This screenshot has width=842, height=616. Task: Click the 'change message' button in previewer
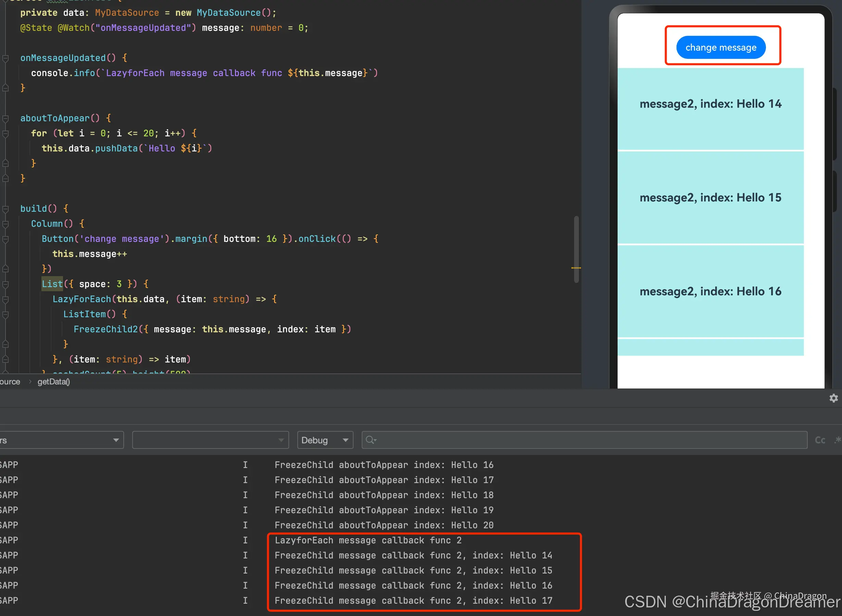pos(721,47)
